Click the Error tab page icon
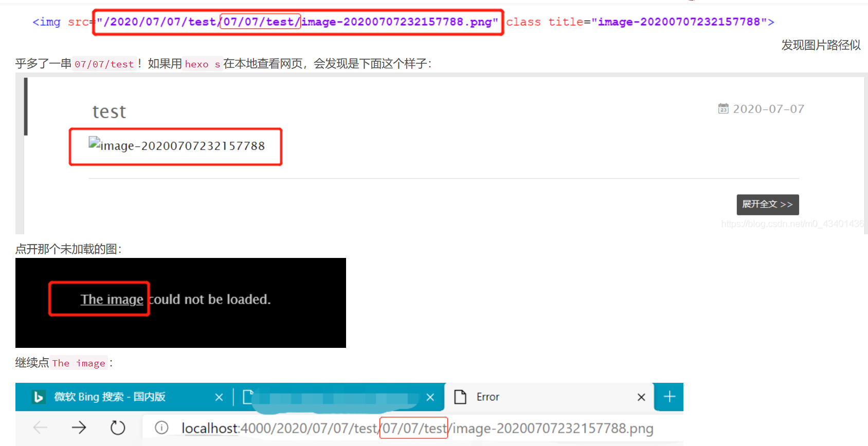Image resolution: width=868 pixels, height=446 pixels. (x=460, y=397)
